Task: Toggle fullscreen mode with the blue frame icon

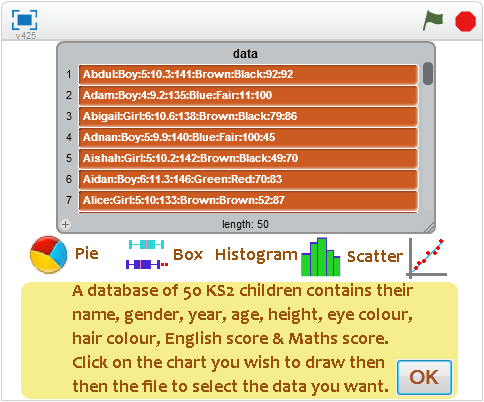Action: coord(24,20)
